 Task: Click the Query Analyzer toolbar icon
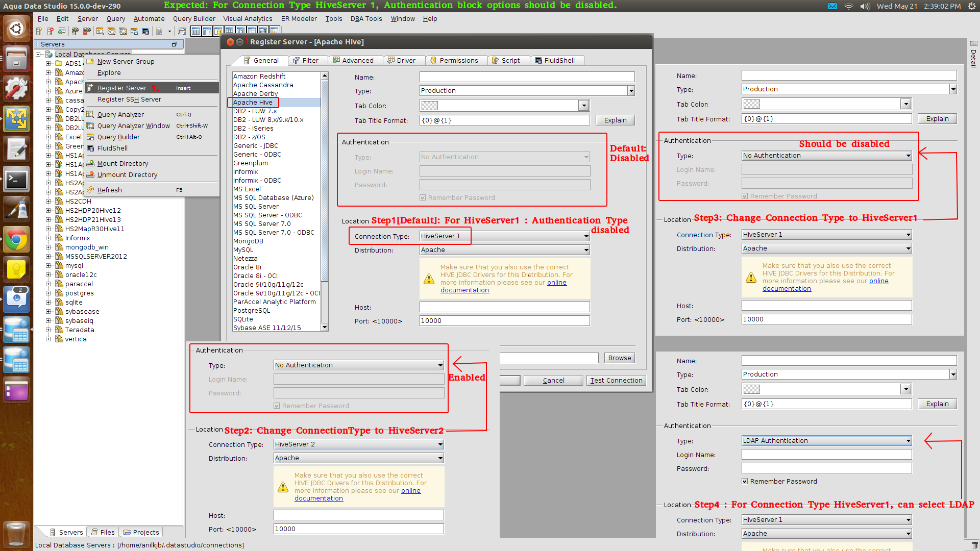[x=100, y=31]
